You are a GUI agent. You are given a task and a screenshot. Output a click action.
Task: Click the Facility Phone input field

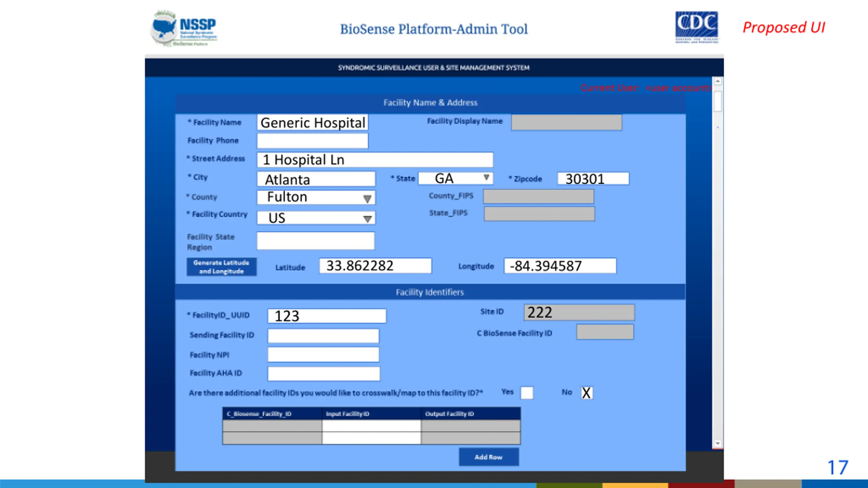click(312, 141)
